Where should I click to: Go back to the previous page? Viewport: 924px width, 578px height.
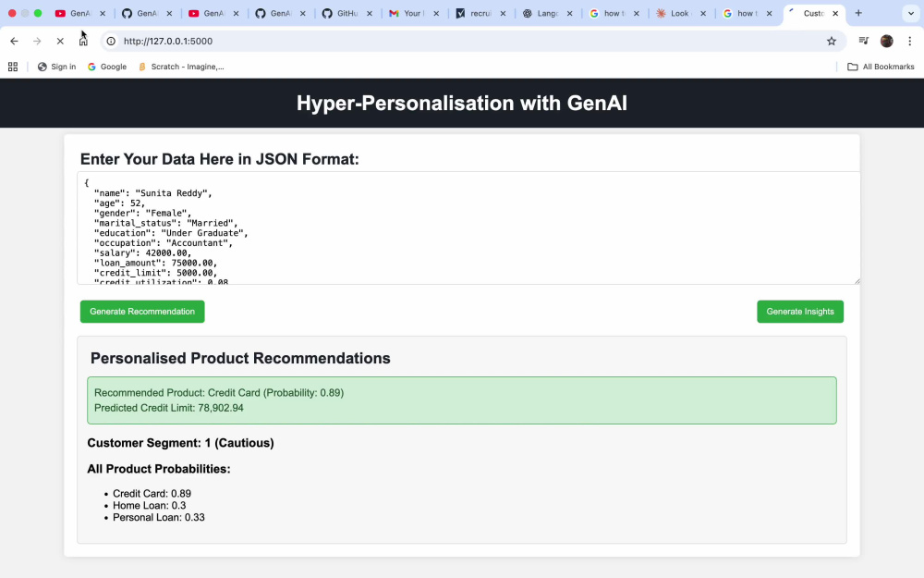14,41
